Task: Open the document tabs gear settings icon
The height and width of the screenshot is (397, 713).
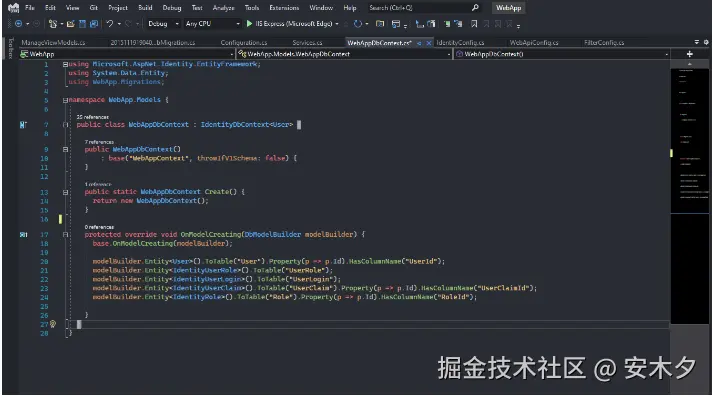Action: click(706, 42)
